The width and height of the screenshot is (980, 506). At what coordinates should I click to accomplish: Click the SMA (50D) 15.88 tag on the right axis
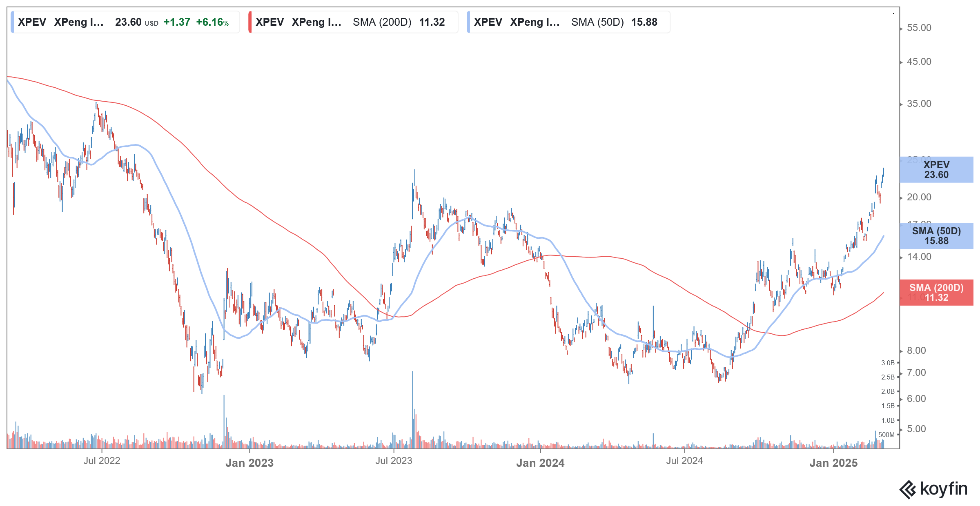pyautogui.click(x=935, y=236)
